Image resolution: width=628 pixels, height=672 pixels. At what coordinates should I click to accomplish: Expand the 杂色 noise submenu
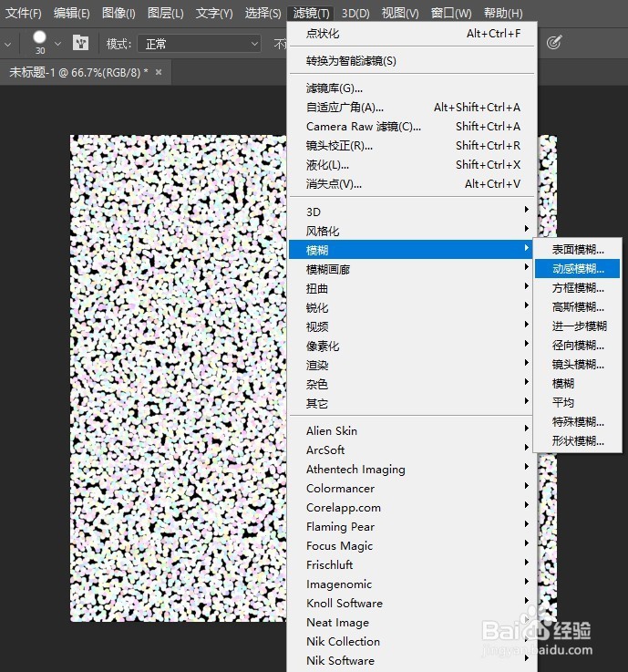(411, 384)
